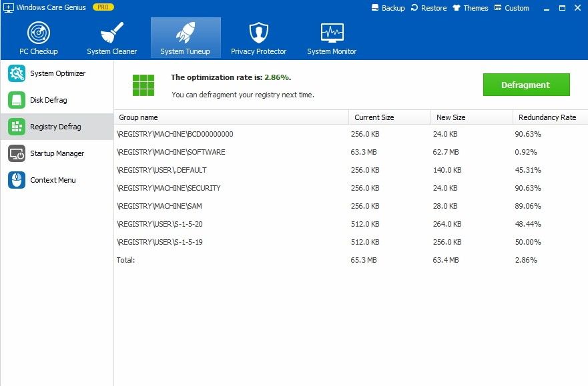Open System Monitor pulse icon
588x386 pixels.
(x=332, y=33)
